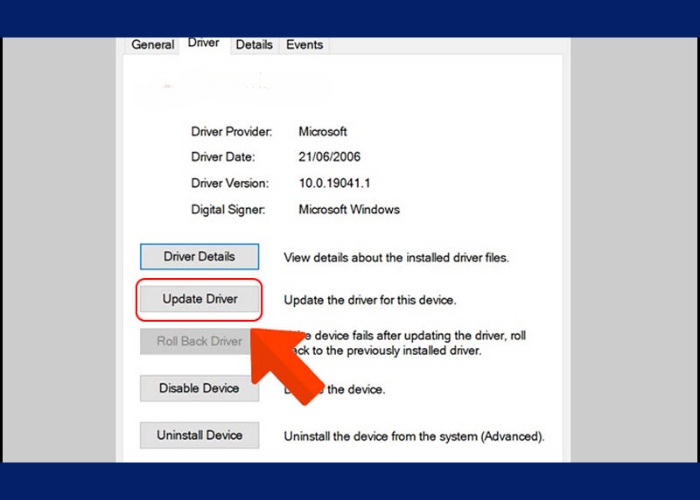The width and height of the screenshot is (700, 500).
Task: Click the 'Uninstall the device from the system' text
Action: click(414, 437)
